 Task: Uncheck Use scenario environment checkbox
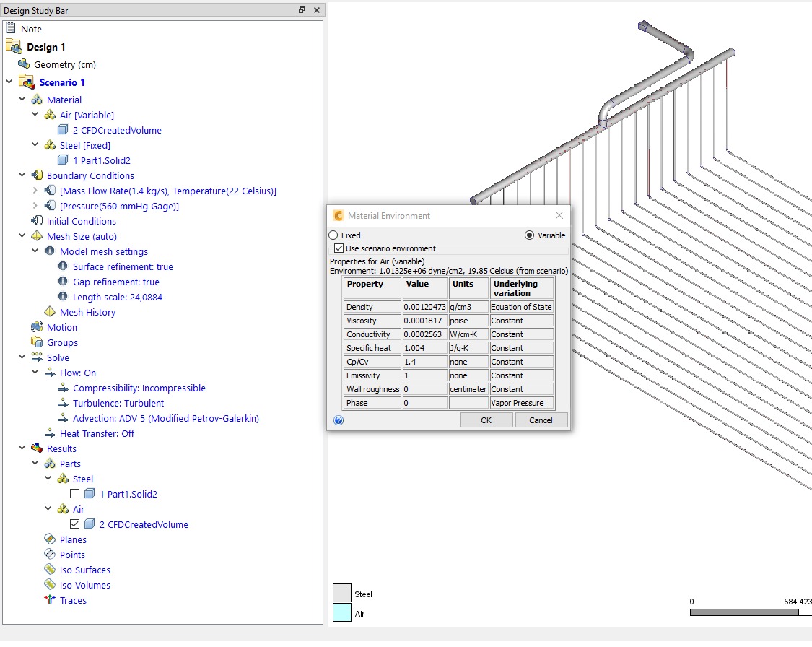point(339,248)
